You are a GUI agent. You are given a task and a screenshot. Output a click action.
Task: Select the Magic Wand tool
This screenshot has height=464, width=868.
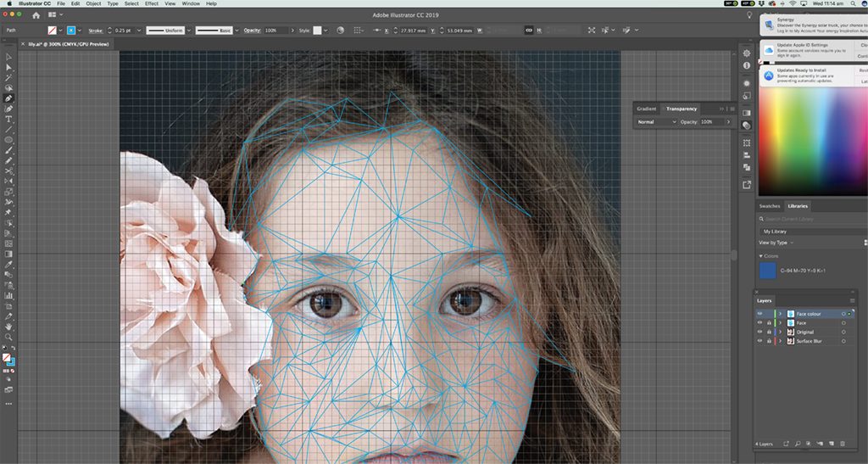[8, 78]
